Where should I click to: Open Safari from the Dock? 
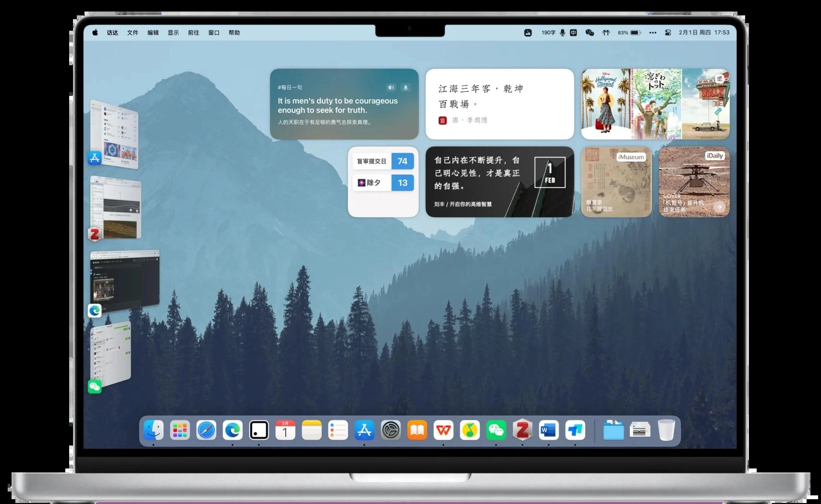coord(206,431)
